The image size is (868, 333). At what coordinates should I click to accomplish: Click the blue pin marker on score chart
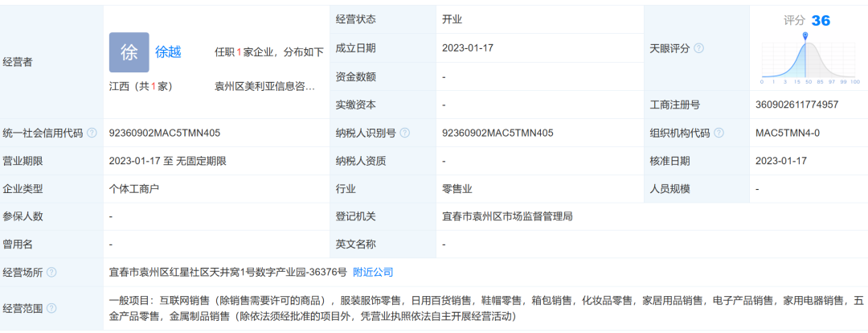click(x=805, y=37)
